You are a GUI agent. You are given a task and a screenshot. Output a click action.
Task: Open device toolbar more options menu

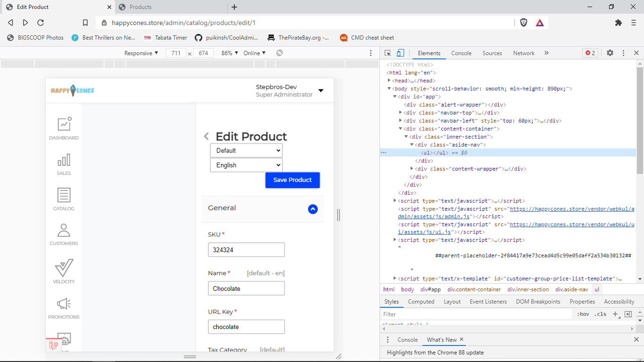pyautogui.click(x=371, y=53)
